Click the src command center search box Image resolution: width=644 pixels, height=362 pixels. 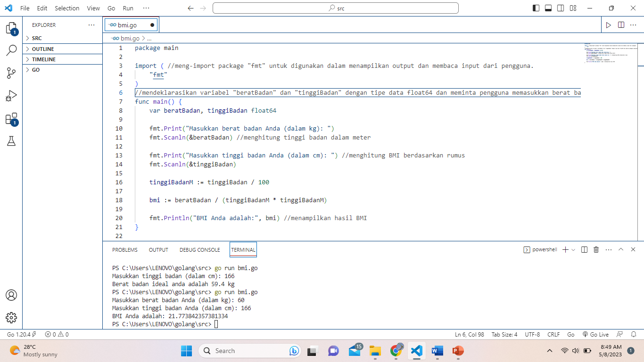coord(336,8)
